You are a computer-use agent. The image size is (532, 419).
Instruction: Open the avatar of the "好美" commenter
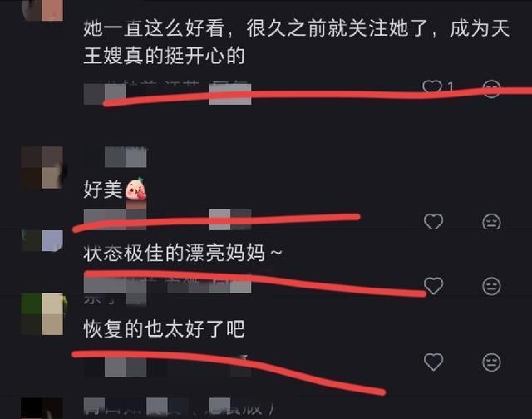click(42, 167)
